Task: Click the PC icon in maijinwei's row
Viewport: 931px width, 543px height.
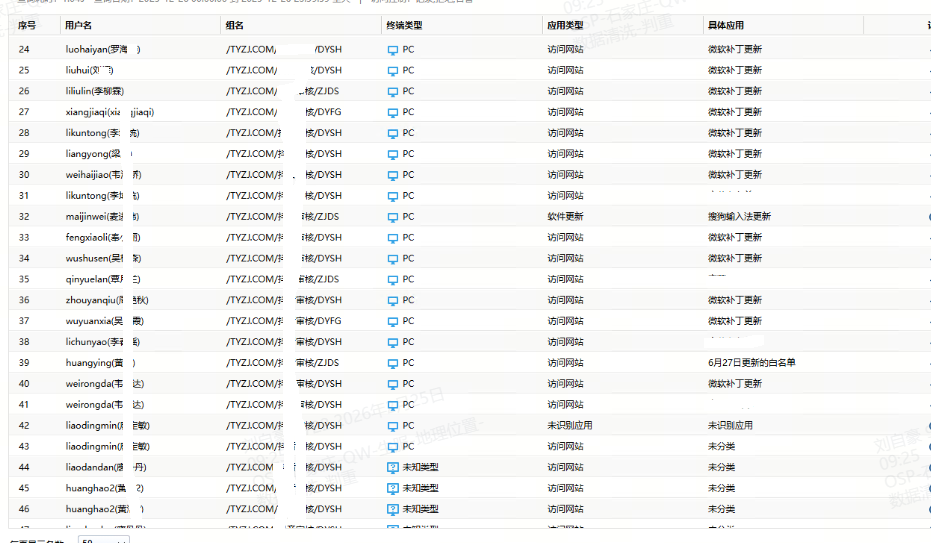Action: [x=392, y=216]
